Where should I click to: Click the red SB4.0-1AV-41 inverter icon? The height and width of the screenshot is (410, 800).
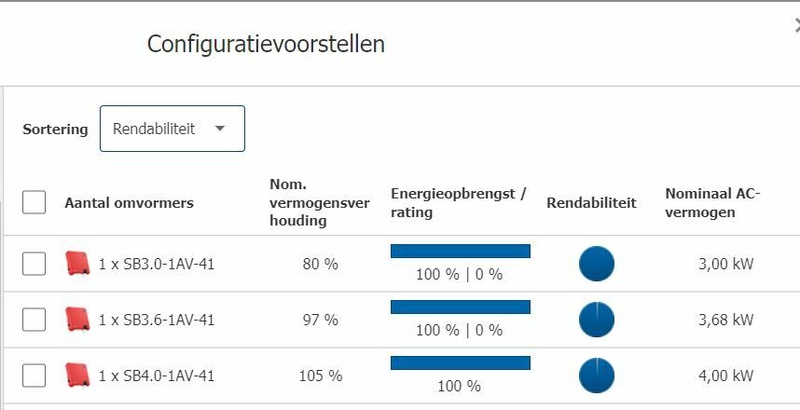[77, 376]
